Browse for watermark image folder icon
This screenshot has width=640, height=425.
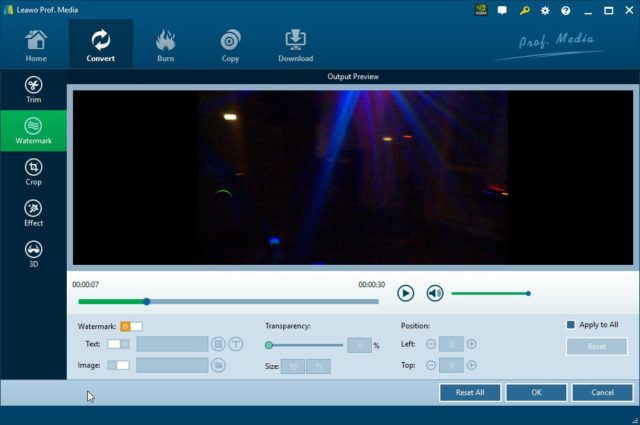pos(218,365)
